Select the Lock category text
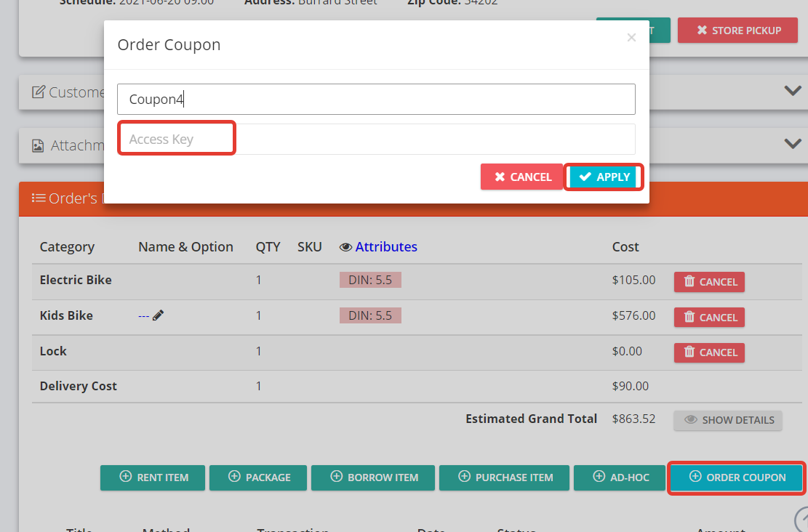808x532 pixels. coord(53,351)
